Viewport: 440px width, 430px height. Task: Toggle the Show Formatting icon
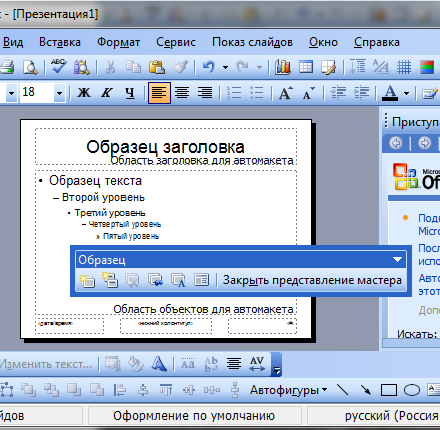(381, 67)
